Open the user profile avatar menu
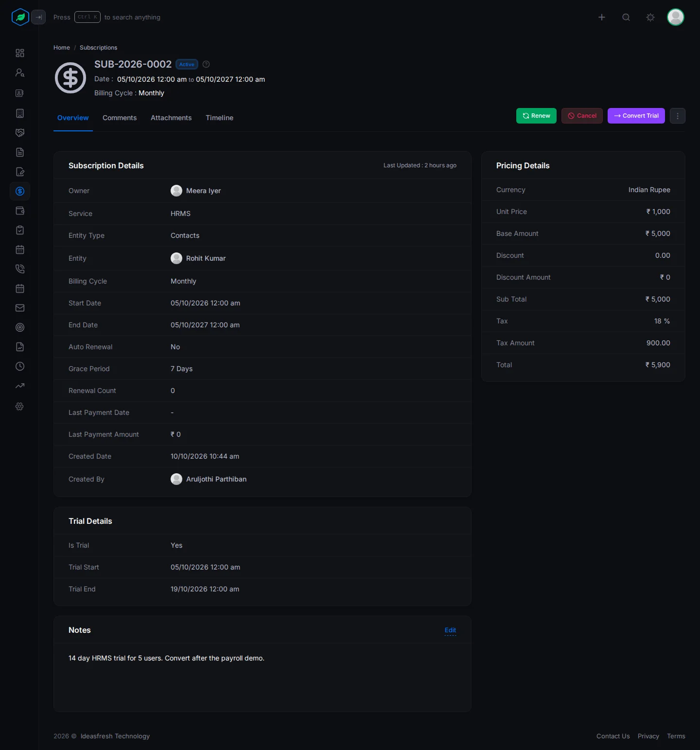 tap(676, 17)
